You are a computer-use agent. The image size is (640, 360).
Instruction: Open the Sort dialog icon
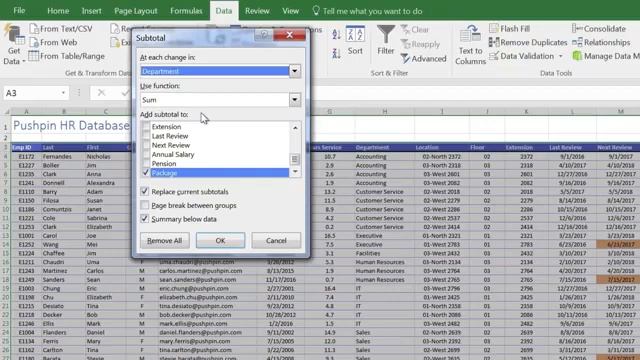[x=355, y=34]
